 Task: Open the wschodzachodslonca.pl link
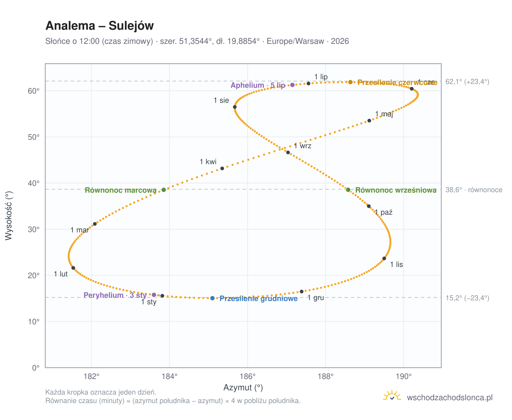(450, 397)
